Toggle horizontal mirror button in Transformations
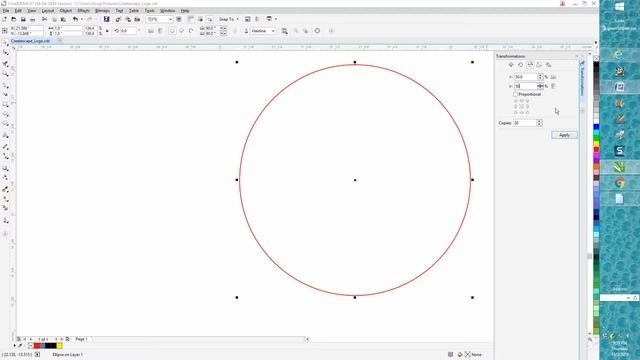 pos(553,77)
